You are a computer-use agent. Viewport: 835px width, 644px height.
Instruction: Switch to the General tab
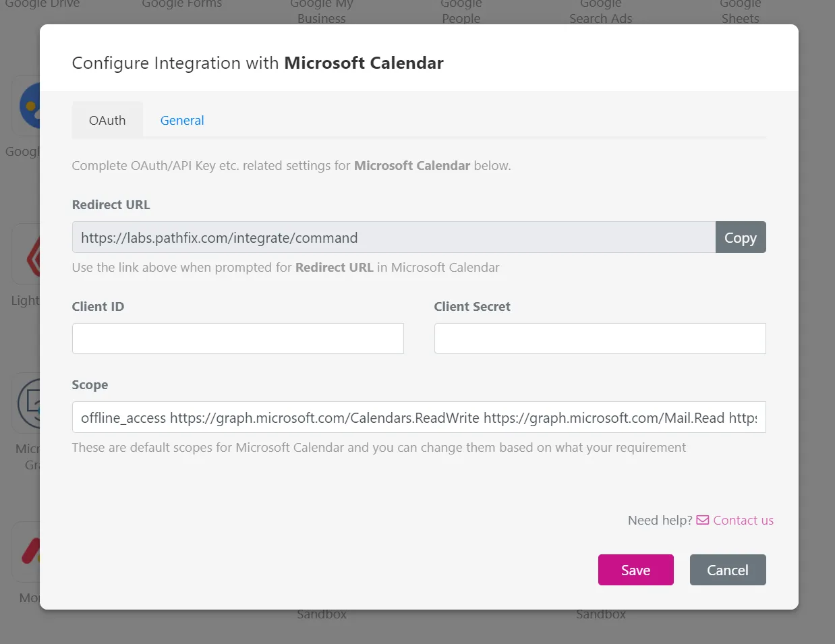pyautogui.click(x=182, y=120)
